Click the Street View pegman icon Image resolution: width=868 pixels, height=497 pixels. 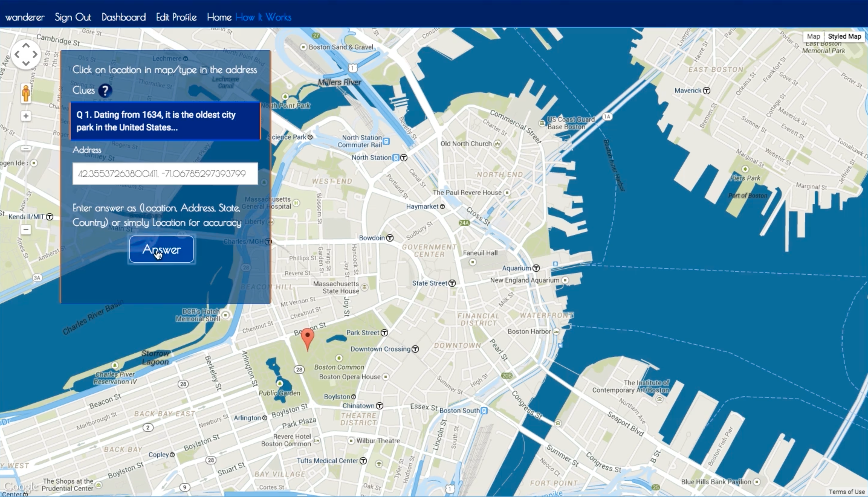(x=26, y=93)
